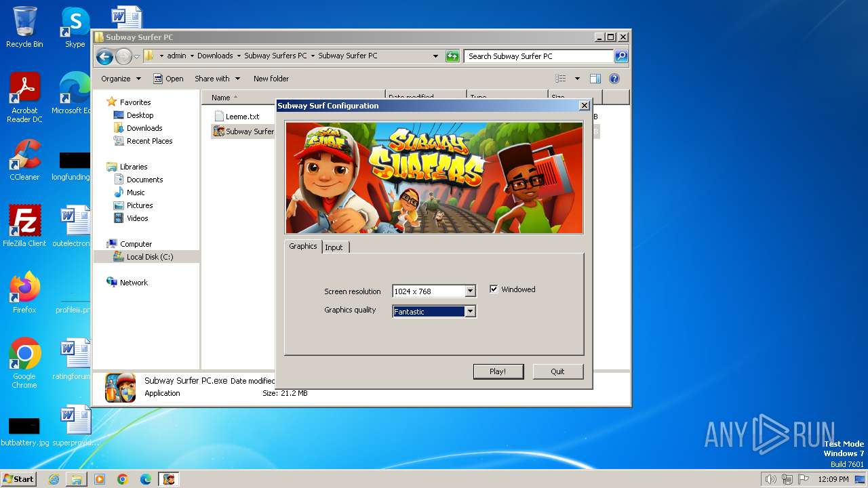Toggle the Windowed checkbox

(x=494, y=289)
